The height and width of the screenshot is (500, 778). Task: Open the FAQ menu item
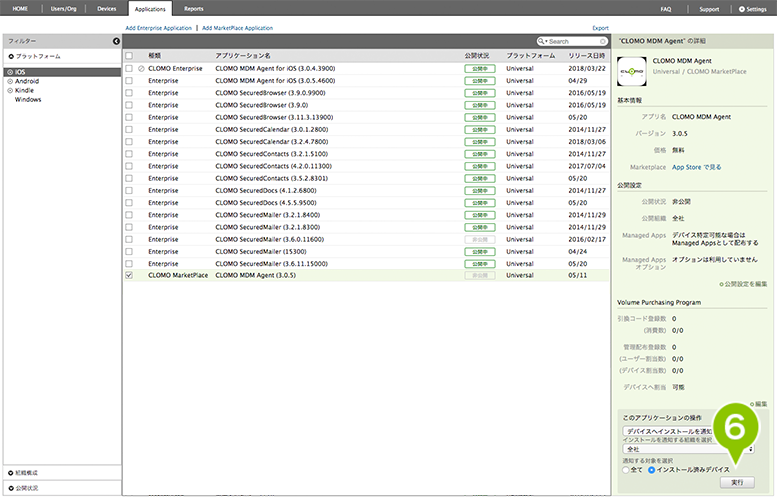tap(666, 9)
